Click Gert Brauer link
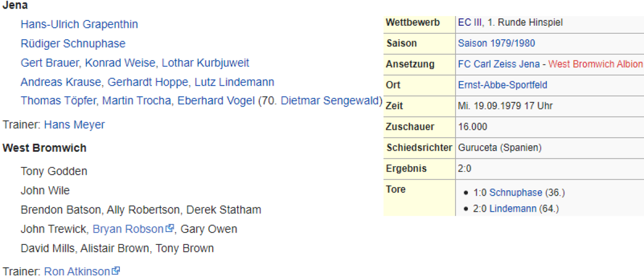The height and width of the screenshot is (277, 644). (50, 63)
